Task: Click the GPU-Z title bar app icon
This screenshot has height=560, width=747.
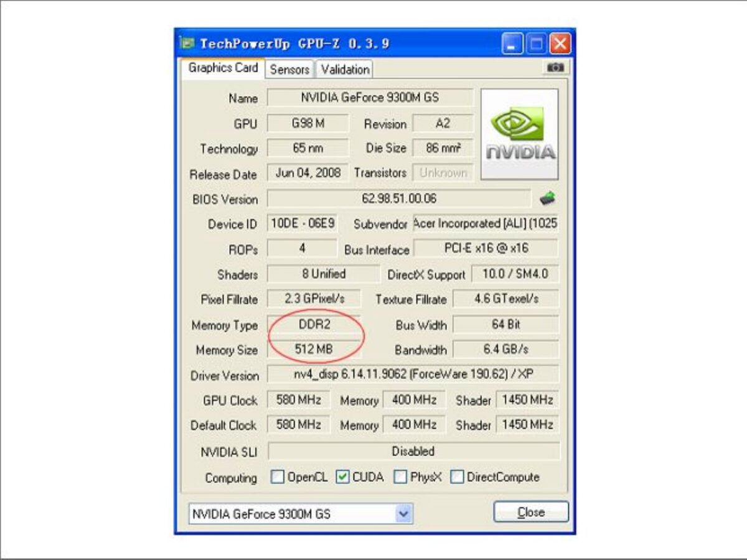Action: coord(187,44)
